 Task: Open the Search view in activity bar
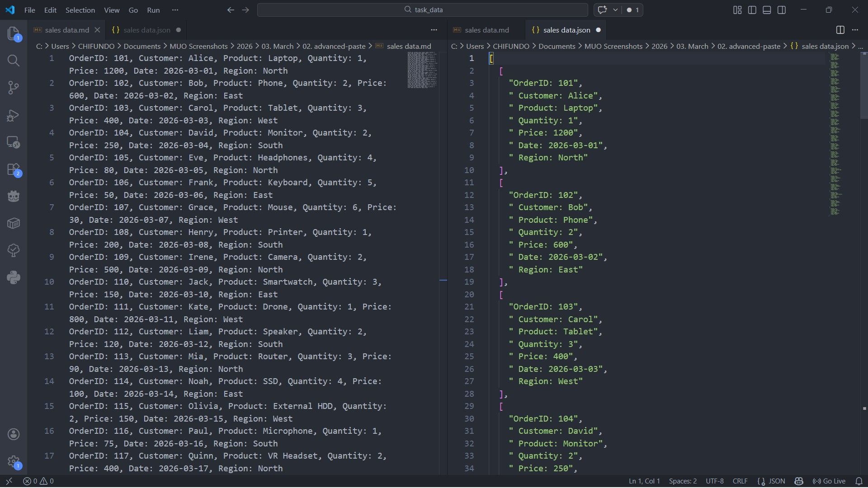click(x=14, y=61)
